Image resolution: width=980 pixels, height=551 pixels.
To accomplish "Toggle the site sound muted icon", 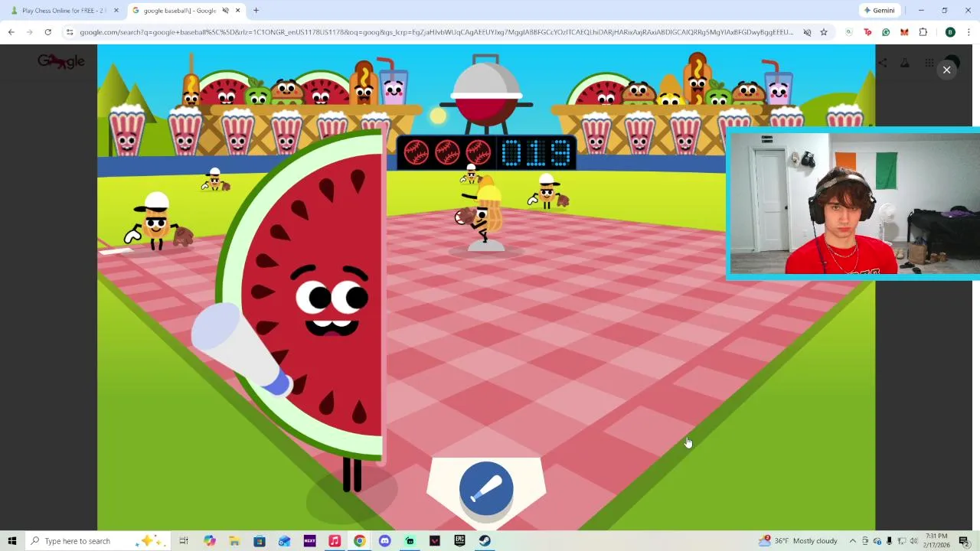I will tap(807, 32).
